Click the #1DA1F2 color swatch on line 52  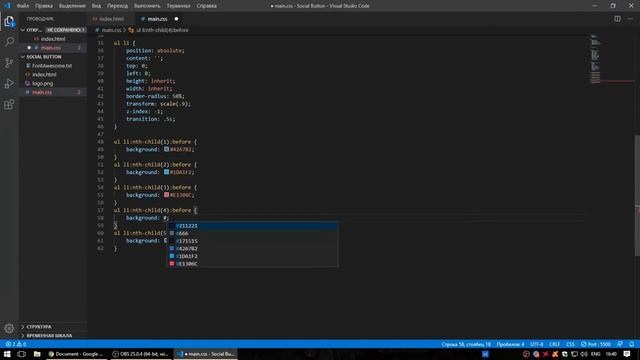tap(167, 172)
